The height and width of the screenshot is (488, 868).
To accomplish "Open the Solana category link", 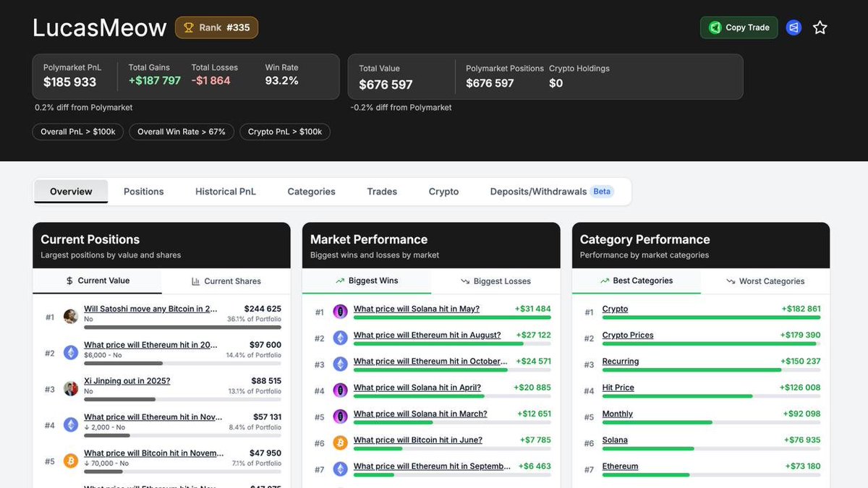I will point(615,440).
